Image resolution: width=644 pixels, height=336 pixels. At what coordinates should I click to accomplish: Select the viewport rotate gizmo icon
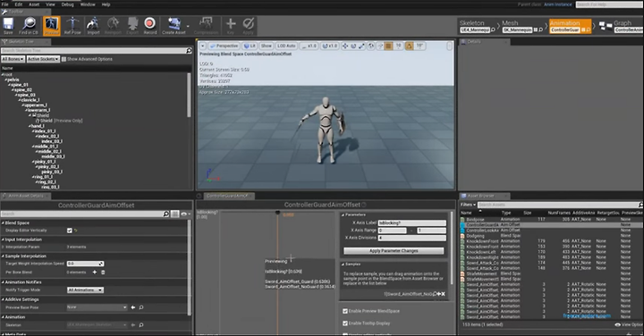pyautogui.click(x=353, y=46)
